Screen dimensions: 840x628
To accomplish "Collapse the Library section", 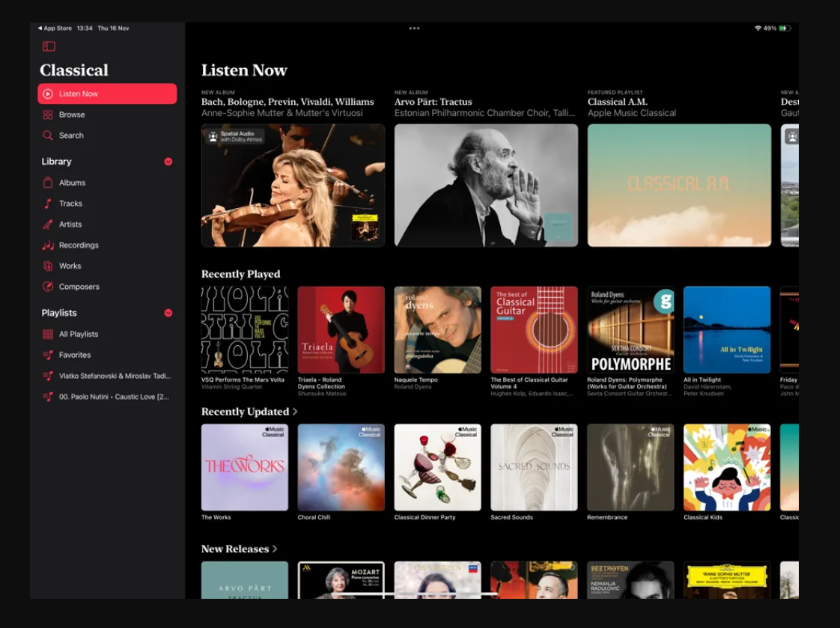I will 168,162.
